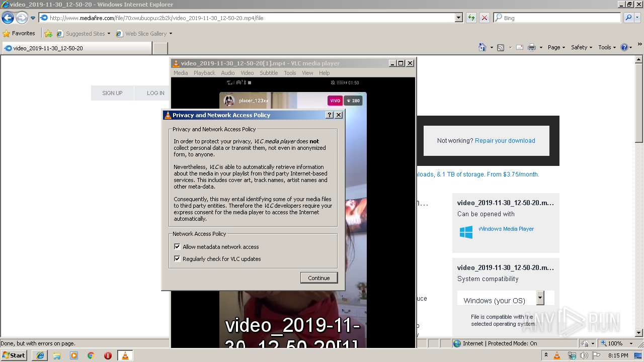Open VLC Audio menu

point(228,73)
